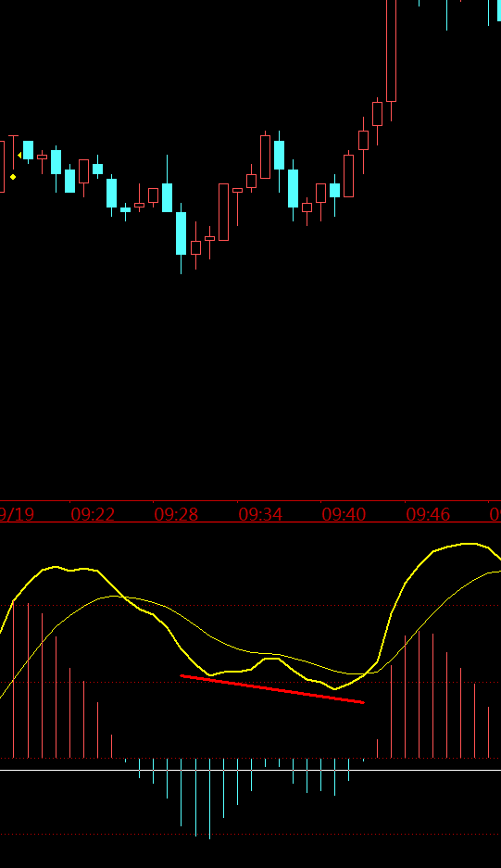Select the 09:28 time axis label
The image size is (501, 868).
point(176,515)
